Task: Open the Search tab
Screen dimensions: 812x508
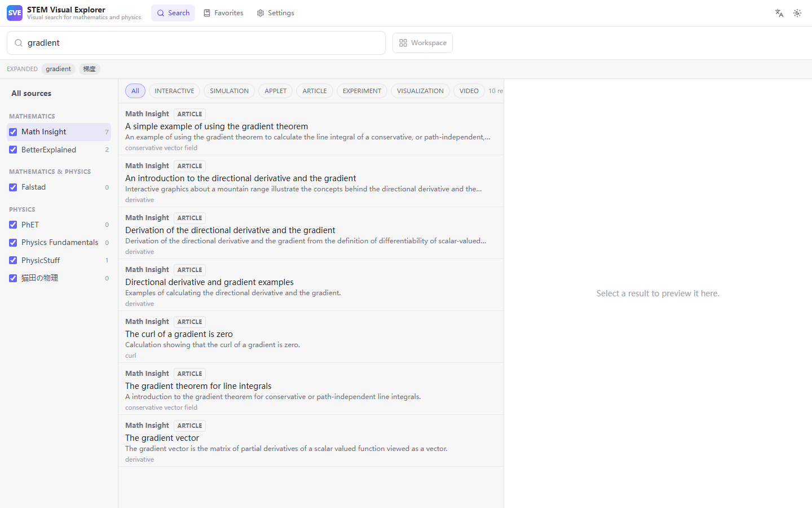Action: click(x=173, y=13)
